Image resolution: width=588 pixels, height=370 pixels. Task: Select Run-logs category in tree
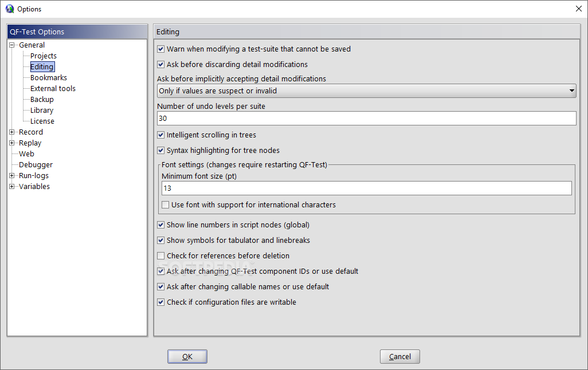click(34, 175)
